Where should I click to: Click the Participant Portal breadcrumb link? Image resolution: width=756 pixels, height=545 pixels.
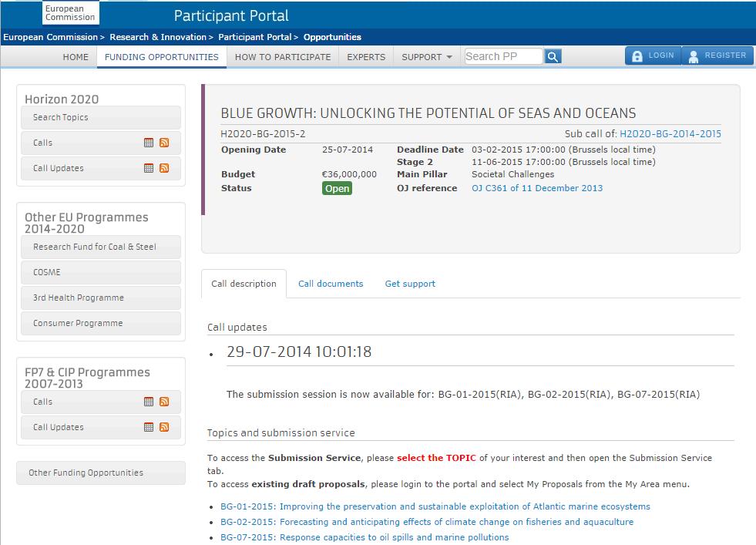click(x=254, y=37)
